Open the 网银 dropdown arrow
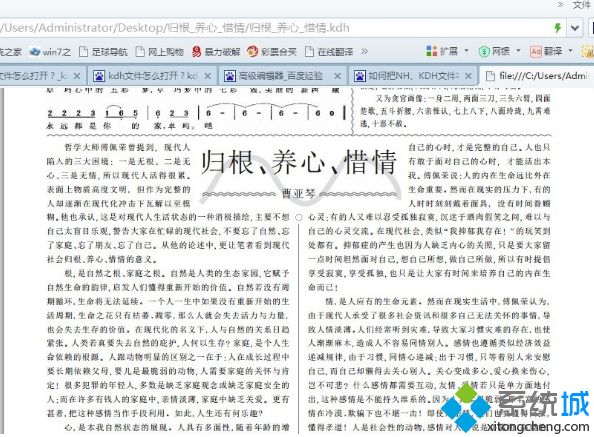 coord(518,51)
